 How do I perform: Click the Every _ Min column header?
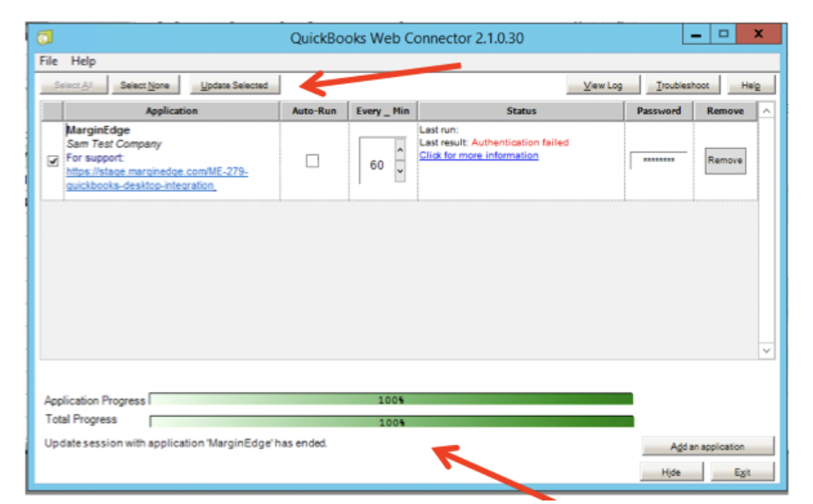[383, 111]
